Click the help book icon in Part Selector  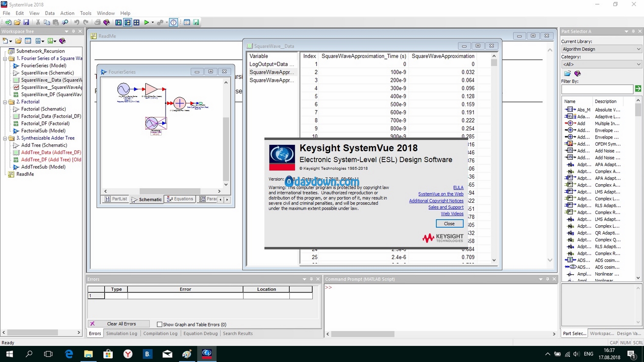point(577,73)
